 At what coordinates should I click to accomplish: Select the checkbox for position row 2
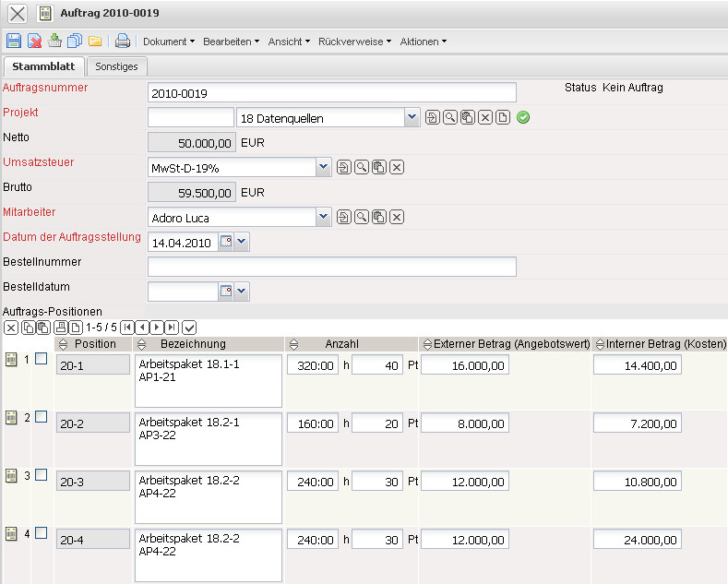(x=41, y=417)
